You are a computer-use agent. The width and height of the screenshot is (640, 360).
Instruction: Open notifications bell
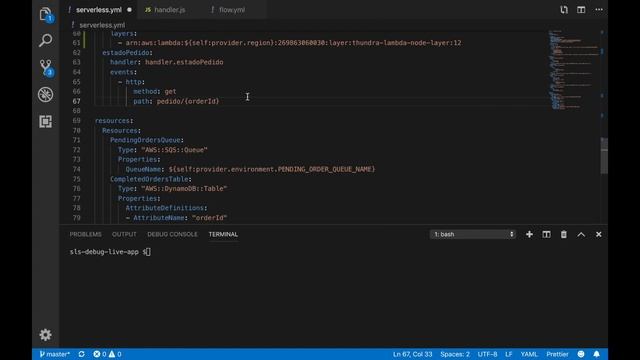coord(596,354)
